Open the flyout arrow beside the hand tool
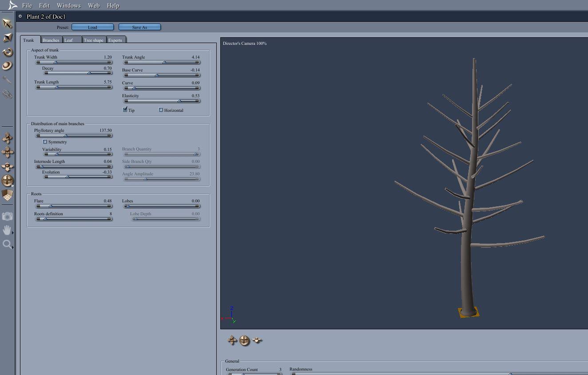Viewport: 588px width, 375px height. [13, 233]
